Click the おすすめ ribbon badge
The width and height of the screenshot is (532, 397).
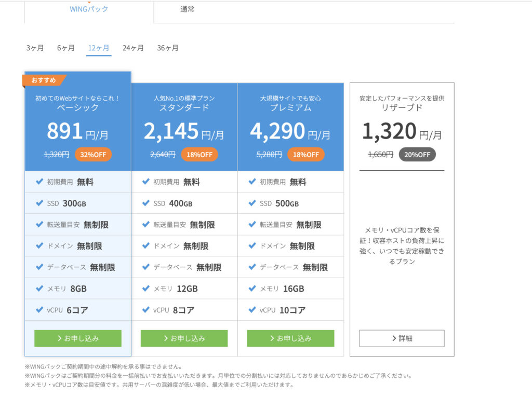click(44, 80)
